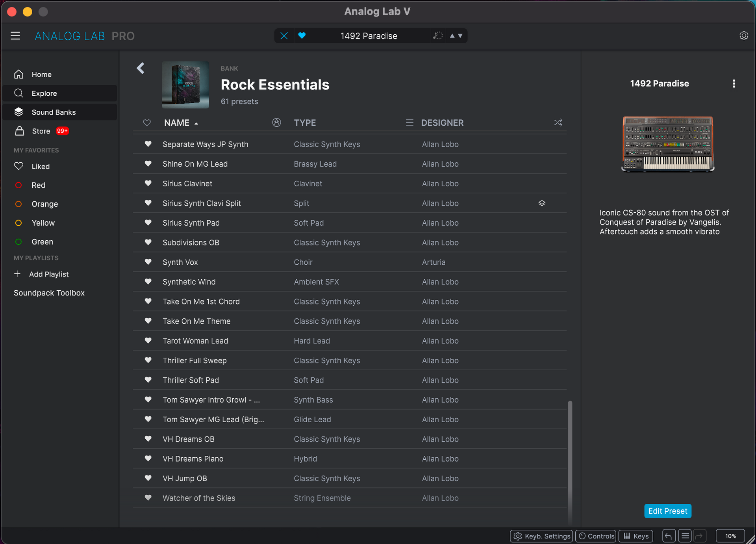The width and height of the screenshot is (756, 544).
Task: Click the Rock Essentials bank cover thumbnail
Action: pos(185,85)
